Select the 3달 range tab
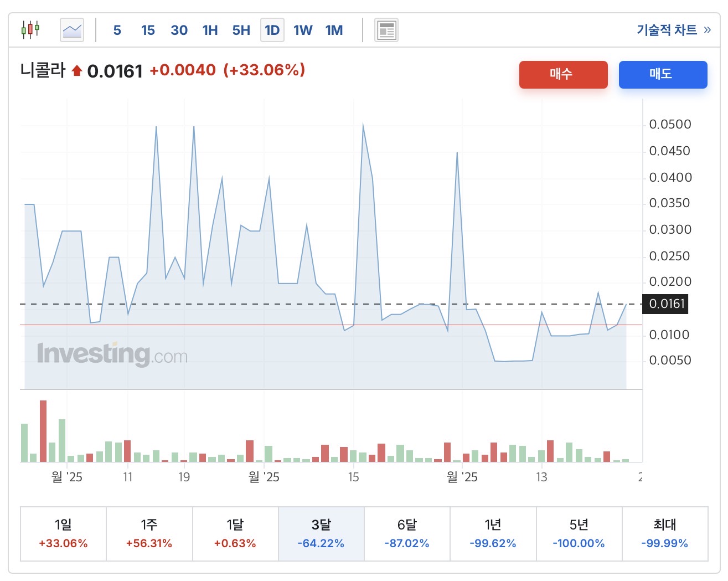 pos(321,533)
